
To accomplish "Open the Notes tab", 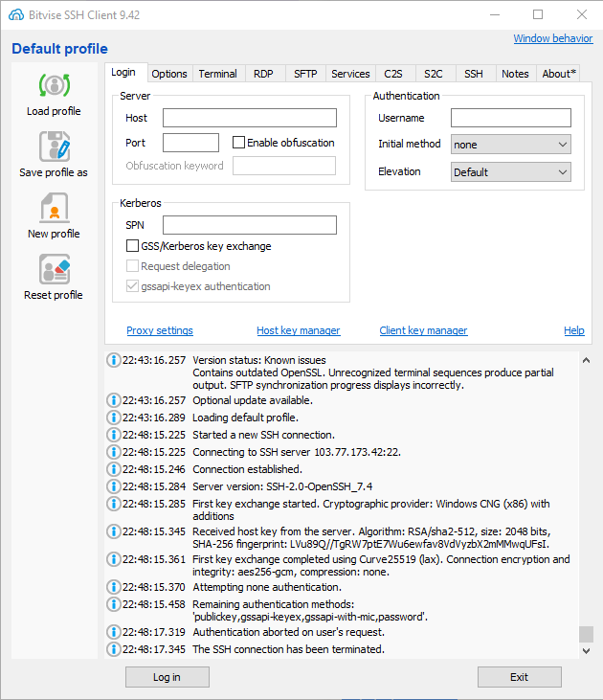I will (515, 74).
